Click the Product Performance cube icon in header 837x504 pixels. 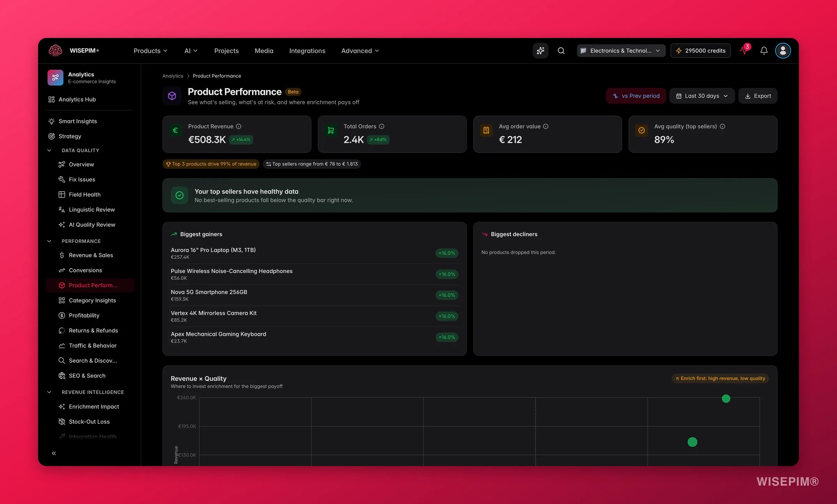click(x=172, y=96)
